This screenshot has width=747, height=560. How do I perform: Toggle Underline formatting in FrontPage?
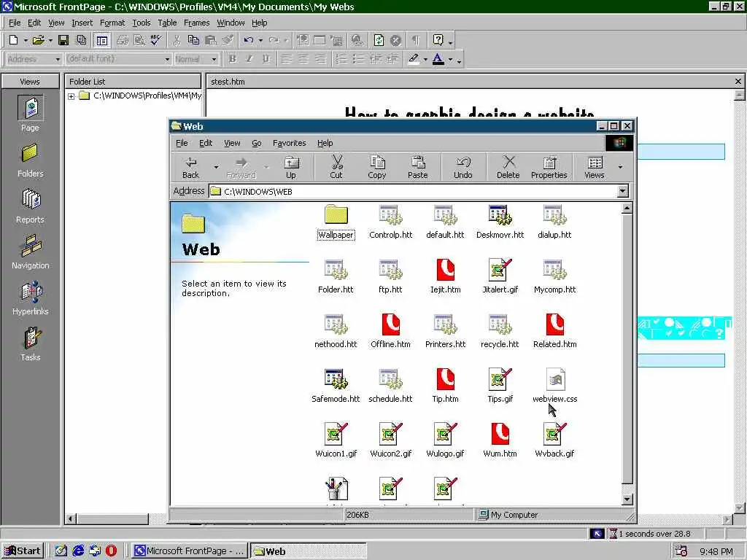[x=266, y=59]
